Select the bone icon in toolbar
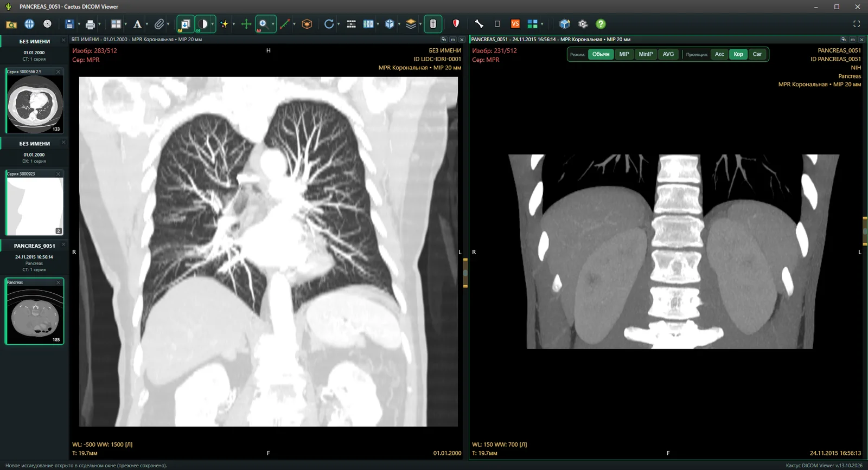This screenshot has width=868, height=470. (479, 24)
